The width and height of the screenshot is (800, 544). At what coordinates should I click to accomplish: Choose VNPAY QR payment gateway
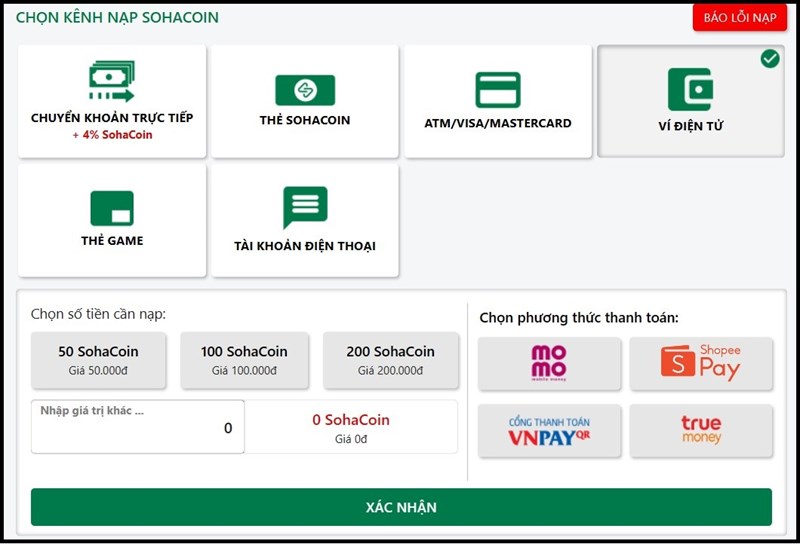tap(549, 431)
